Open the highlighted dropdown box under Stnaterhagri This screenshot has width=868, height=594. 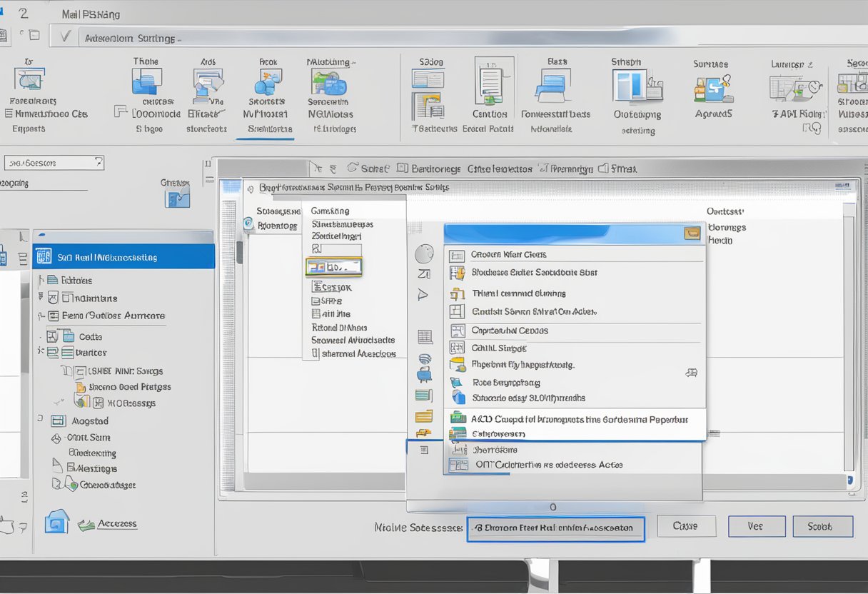(333, 267)
